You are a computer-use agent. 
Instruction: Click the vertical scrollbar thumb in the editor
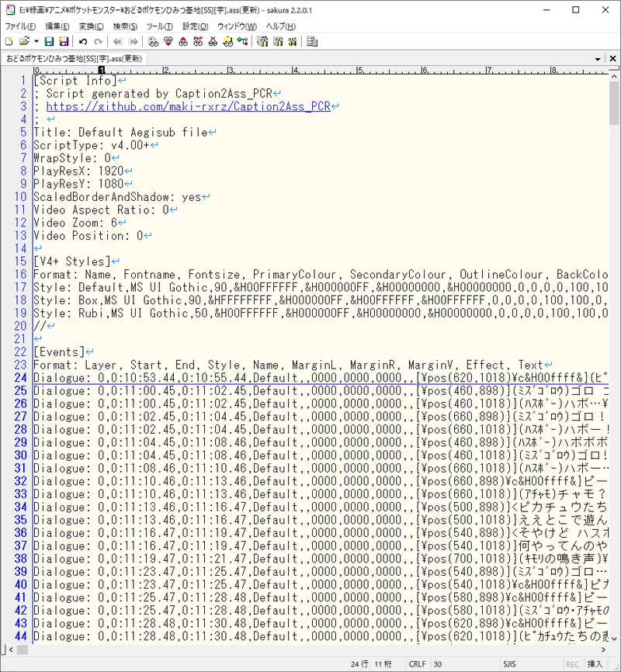click(614, 105)
